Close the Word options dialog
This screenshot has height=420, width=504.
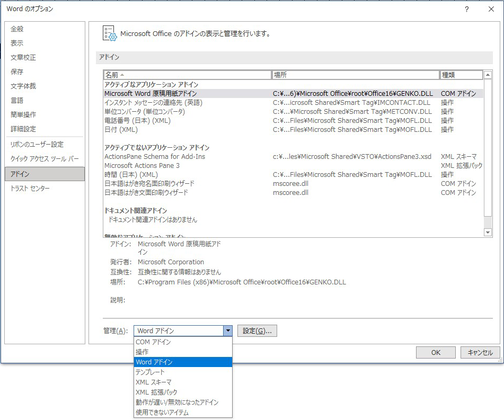[x=491, y=9]
